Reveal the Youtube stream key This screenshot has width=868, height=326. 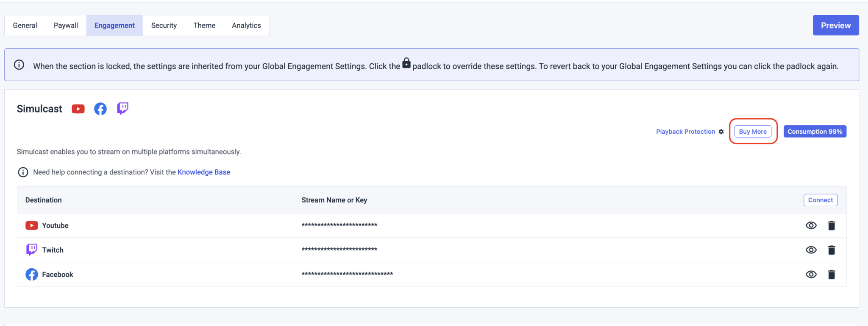click(x=811, y=225)
